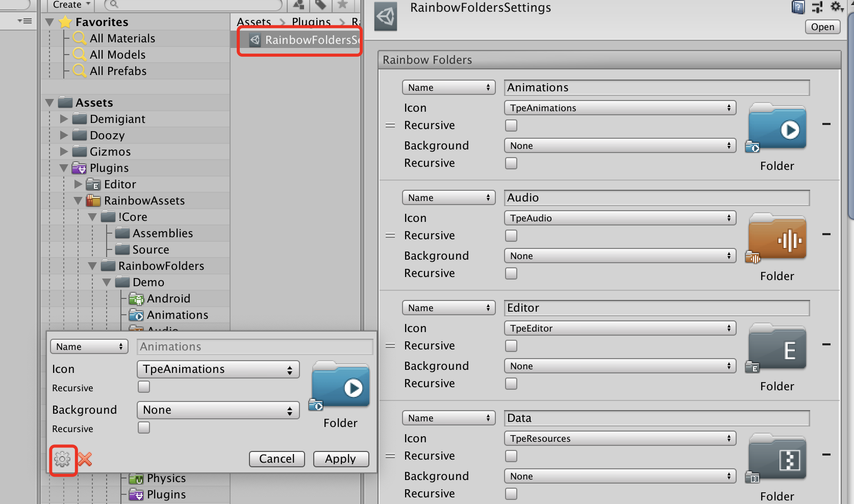Click the inspector presets sliders icon
Screen dimensions: 854x504
pos(817,7)
